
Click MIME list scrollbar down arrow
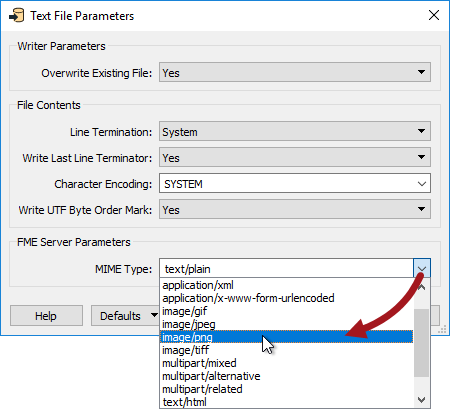422,399
